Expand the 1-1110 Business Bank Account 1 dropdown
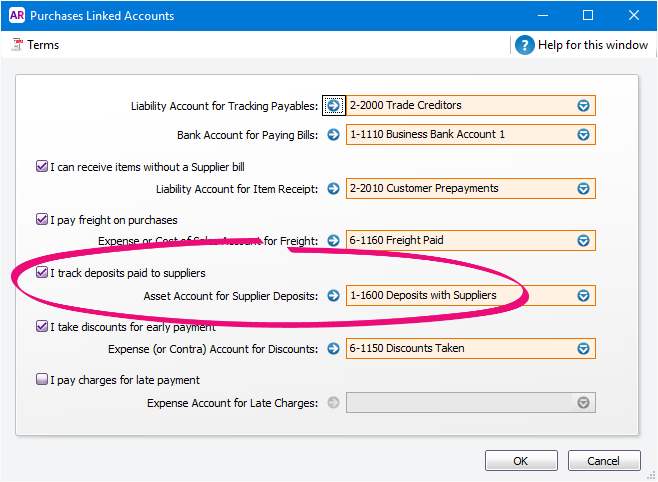 [x=583, y=135]
